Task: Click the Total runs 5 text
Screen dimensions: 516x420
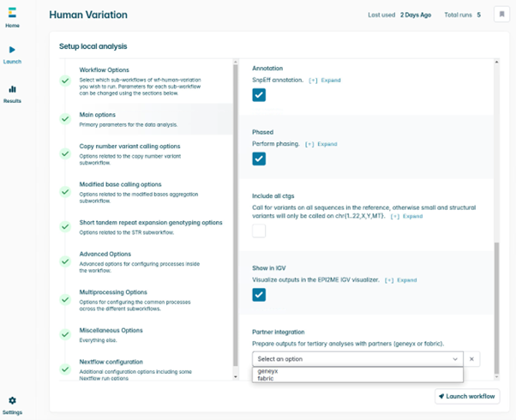Action: 462,15
